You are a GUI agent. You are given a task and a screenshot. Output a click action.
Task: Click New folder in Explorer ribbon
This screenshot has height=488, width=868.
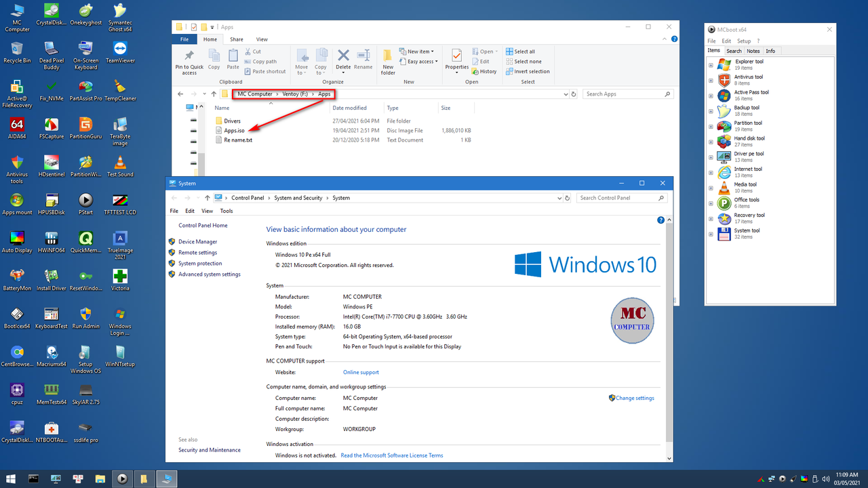[388, 62]
